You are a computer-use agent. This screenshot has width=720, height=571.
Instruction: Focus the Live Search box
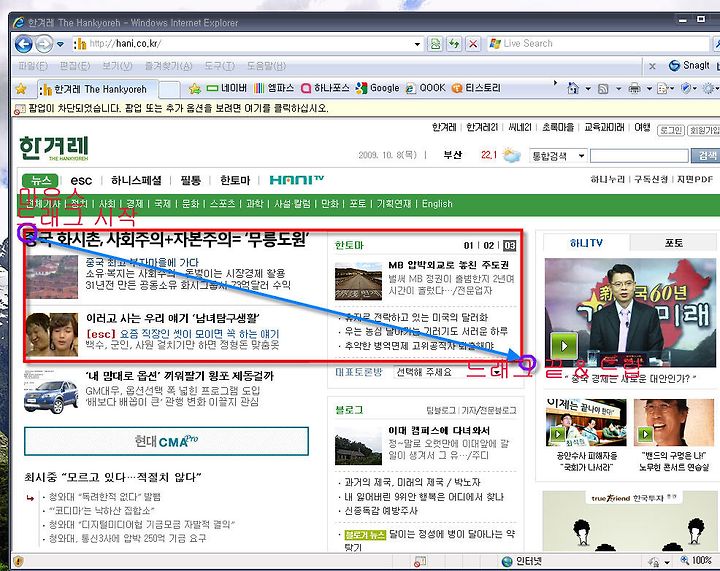[x=598, y=44]
